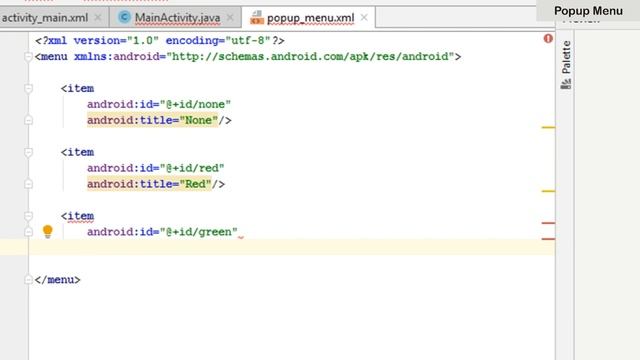This screenshot has width=640, height=360.
Task: Click the android:title="Red" attribute
Action: (x=149, y=184)
